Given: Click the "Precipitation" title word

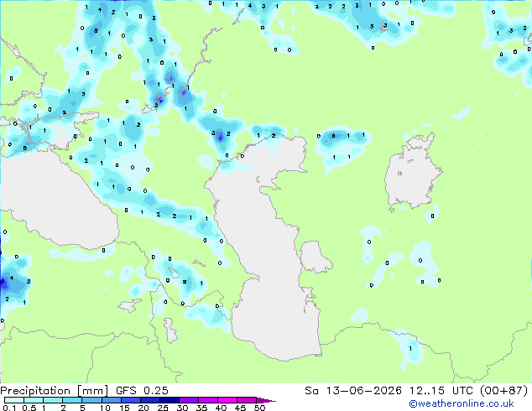Looking at the screenshot, I should click(35, 390).
